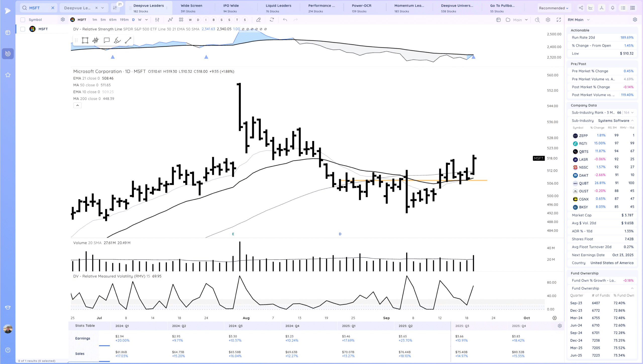The image size is (643, 364).
Task: Collapse the Sub-Industry Systems Software section
Action: point(632,121)
